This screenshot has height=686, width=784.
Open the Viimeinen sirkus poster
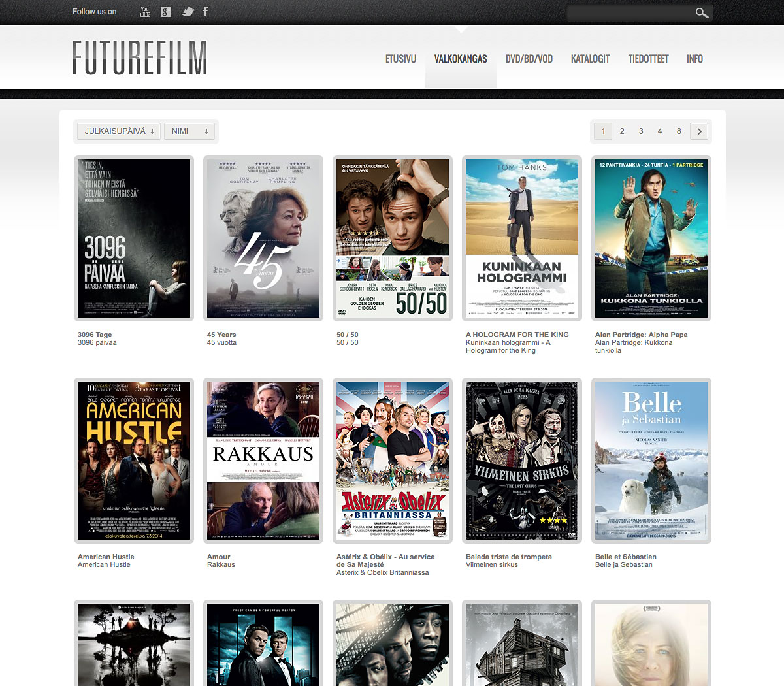pos(522,461)
